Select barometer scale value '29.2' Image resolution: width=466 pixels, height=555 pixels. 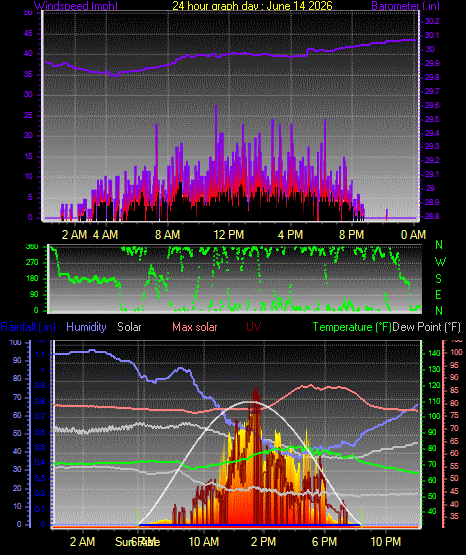[432, 160]
